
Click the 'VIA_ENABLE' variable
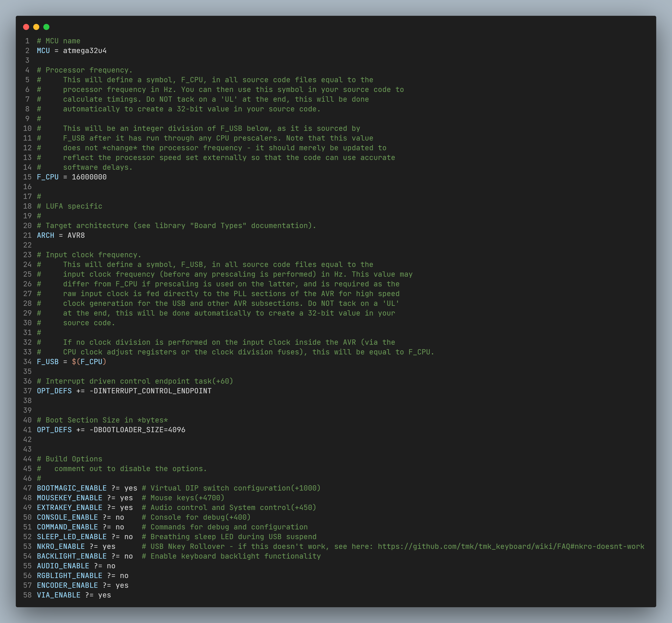59,595
